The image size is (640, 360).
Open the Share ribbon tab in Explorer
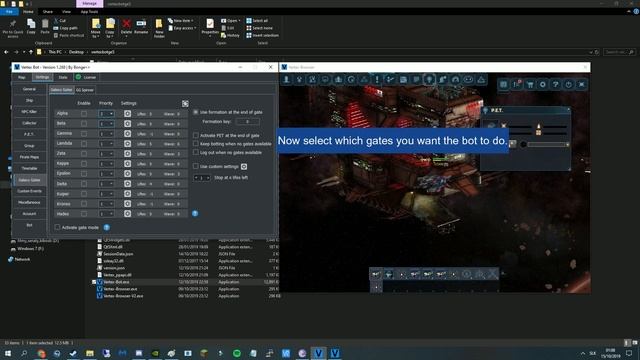pyautogui.click(x=48, y=12)
